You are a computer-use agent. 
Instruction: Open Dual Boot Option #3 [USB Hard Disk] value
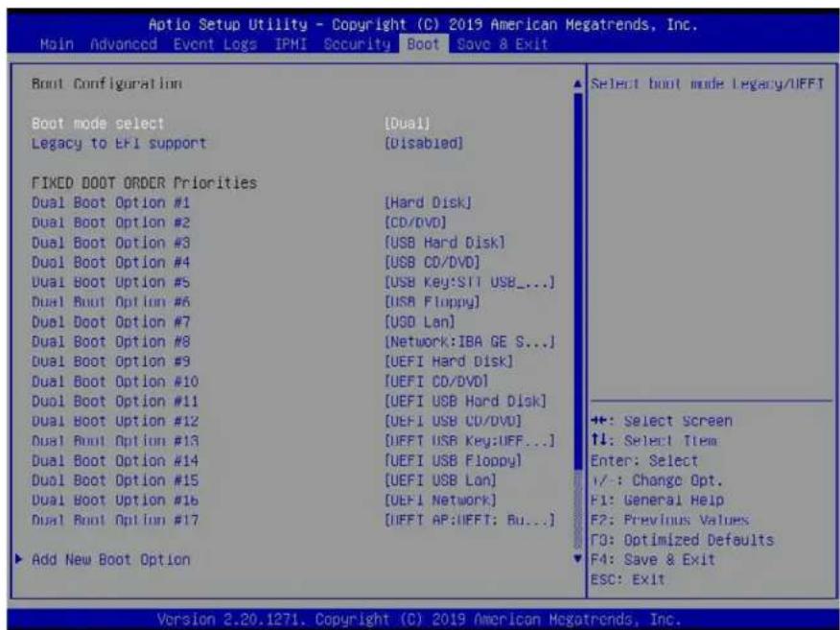click(445, 243)
